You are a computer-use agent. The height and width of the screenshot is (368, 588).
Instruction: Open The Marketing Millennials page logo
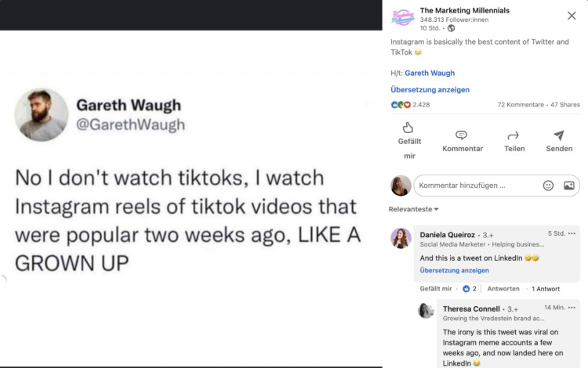click(403, 18)
